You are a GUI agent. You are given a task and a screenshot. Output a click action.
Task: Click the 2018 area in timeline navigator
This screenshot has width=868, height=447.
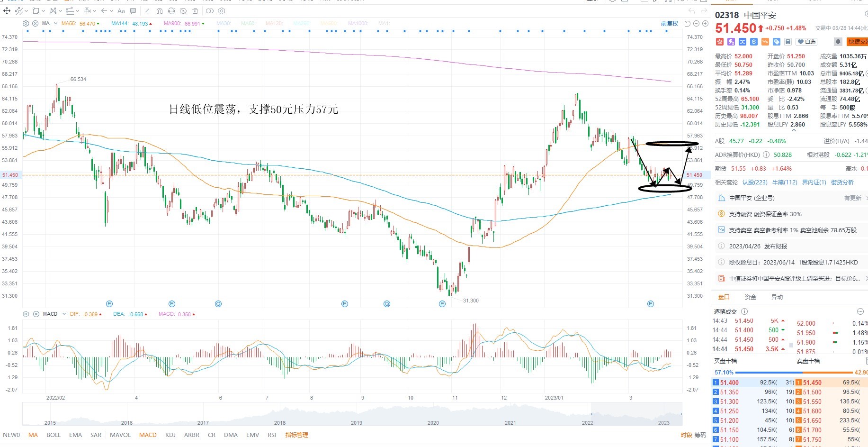(280, 422)
